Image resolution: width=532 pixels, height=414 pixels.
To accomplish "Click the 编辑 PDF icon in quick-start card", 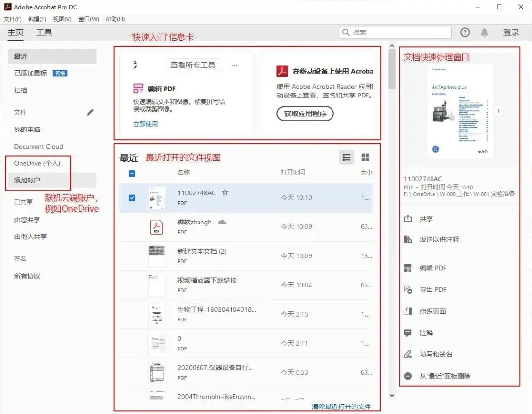I will [138, 89].
